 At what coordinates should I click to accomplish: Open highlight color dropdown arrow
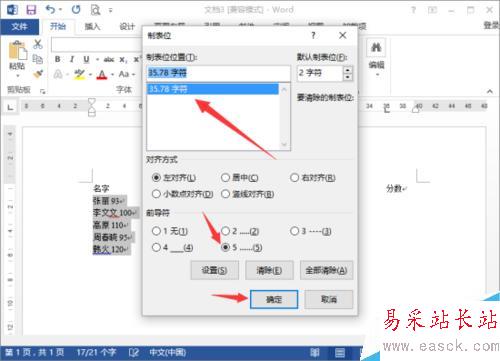(x=90, y=74)
